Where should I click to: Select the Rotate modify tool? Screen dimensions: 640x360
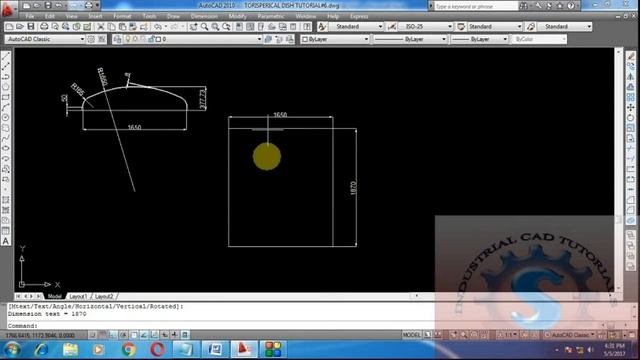click(x=631, y=118)
